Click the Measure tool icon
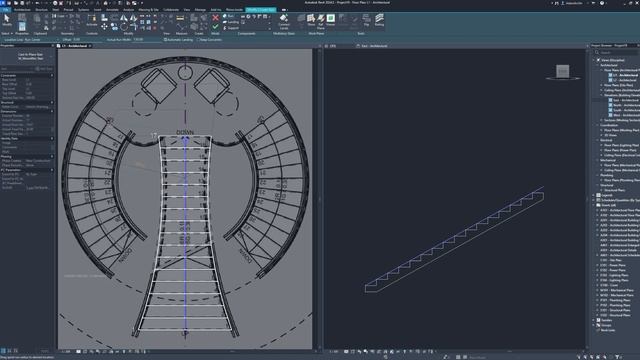Viewport: 640px width, 360px height. [180, 18]
